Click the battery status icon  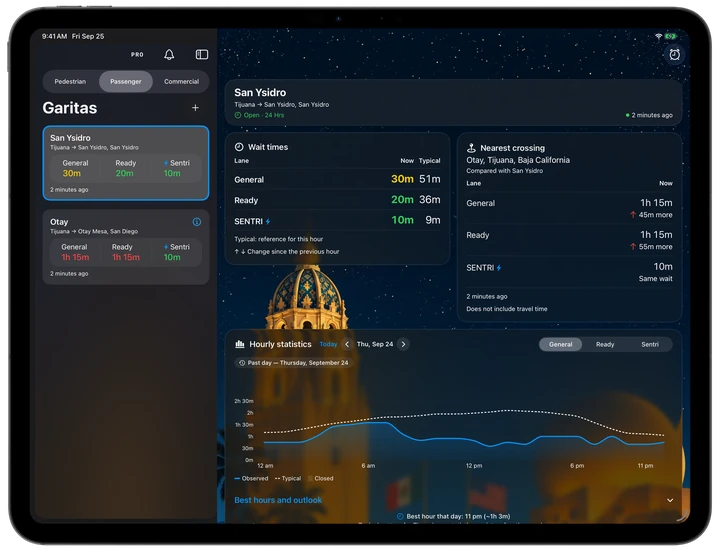(670, 36)
